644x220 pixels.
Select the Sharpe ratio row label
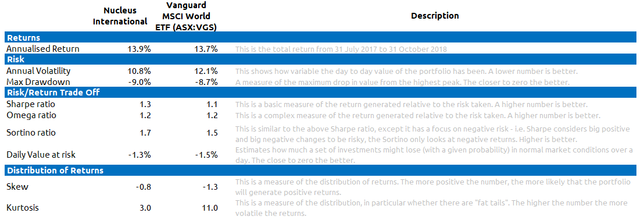point(30,104)
